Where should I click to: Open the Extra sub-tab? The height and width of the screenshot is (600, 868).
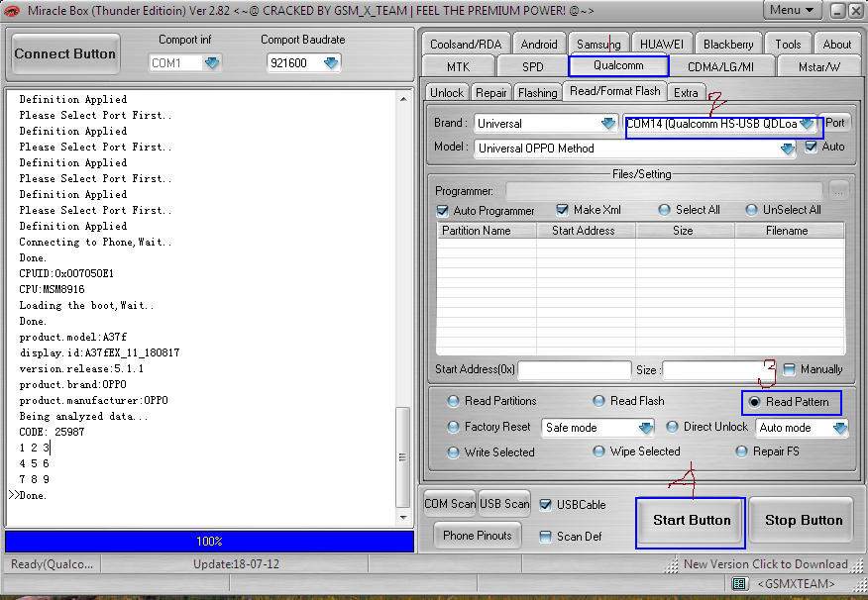[686, 92]
